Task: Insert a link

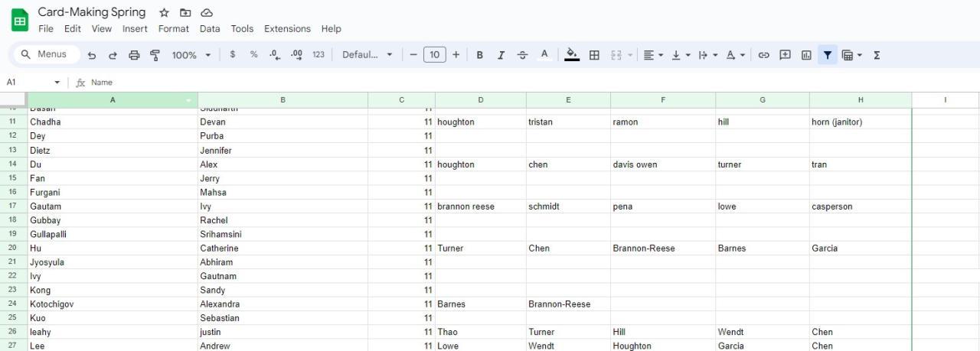Action: point(763,55)
